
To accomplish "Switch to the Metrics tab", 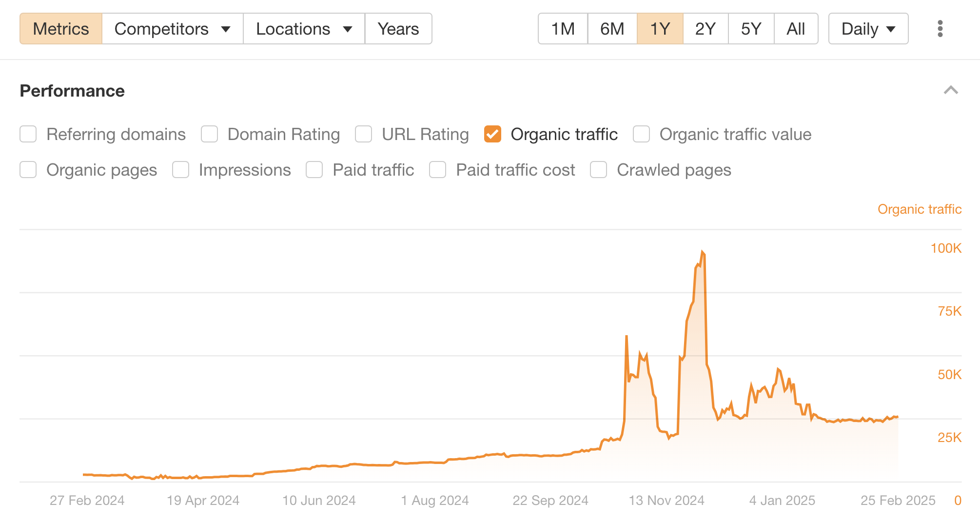I will pos(61,29).
